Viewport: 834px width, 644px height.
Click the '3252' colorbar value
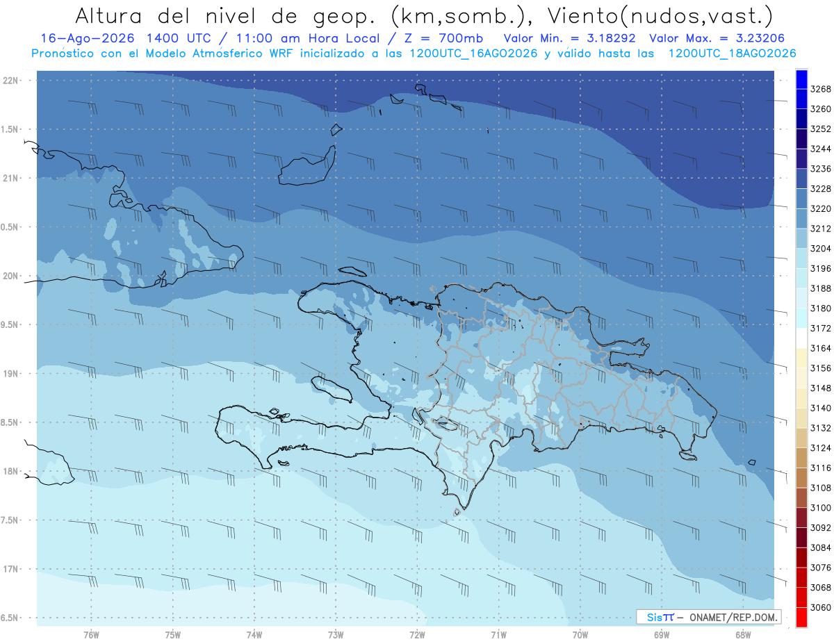[821, 129]
